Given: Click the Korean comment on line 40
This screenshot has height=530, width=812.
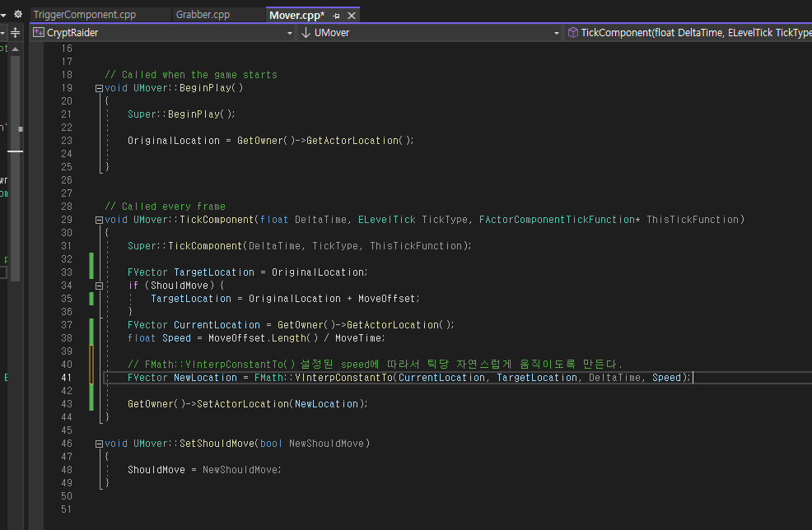Looking at the screenshot, I should (x=376, y=365).
